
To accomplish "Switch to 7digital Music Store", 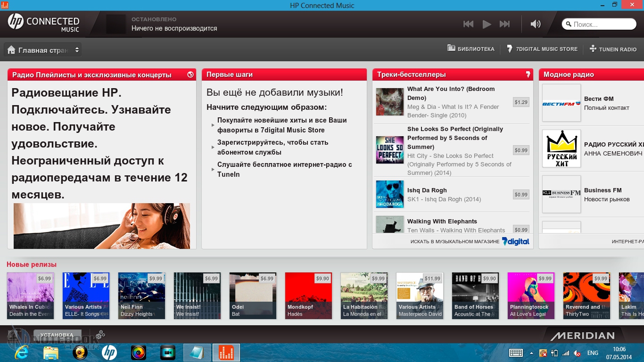I will [x=542, y=49].
